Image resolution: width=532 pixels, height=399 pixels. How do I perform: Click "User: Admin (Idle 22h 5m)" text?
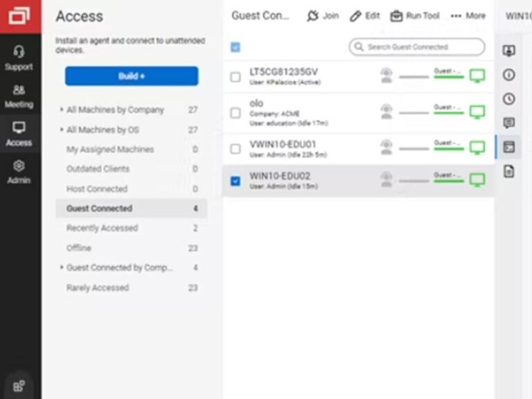(288, 155)
